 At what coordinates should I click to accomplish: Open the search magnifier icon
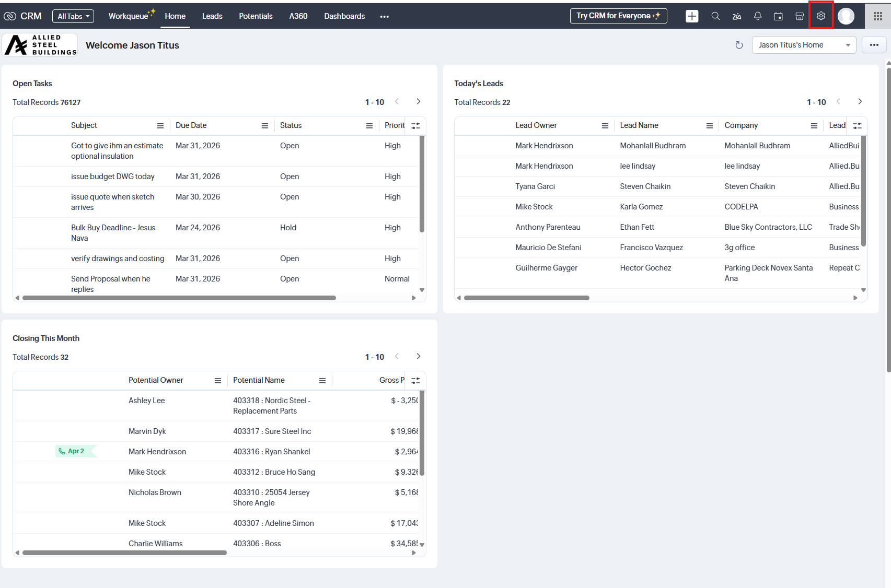[715, 16]
